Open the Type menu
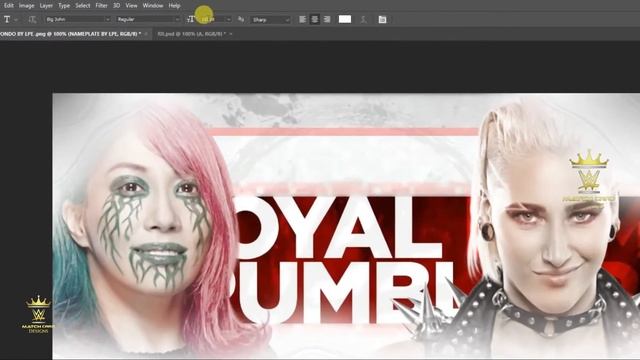 pos(64,6)
